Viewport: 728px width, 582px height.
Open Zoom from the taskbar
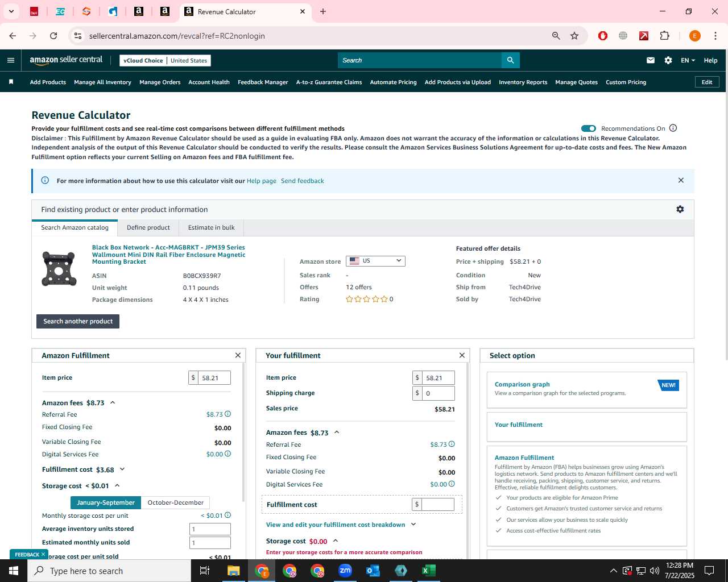(x=345, y=571)
